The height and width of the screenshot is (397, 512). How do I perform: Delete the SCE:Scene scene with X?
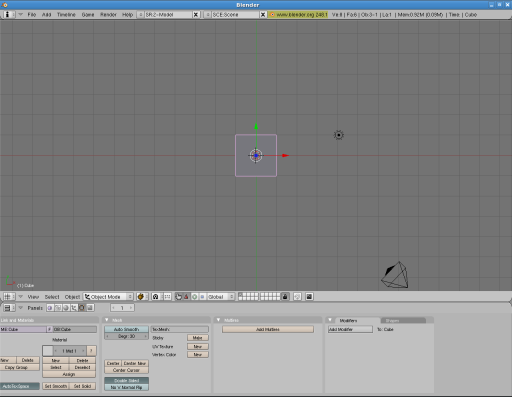coord(263,15)
